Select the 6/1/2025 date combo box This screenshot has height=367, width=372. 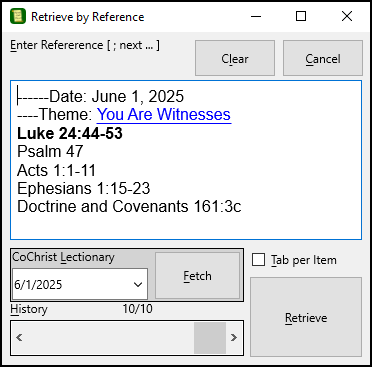click(x=80, y=284)
